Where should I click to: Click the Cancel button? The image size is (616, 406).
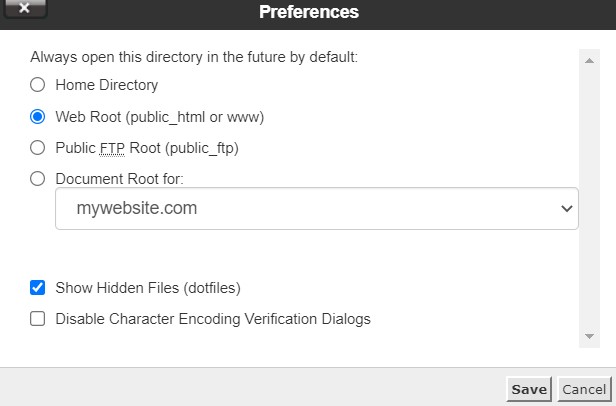[x=584, y=389]
